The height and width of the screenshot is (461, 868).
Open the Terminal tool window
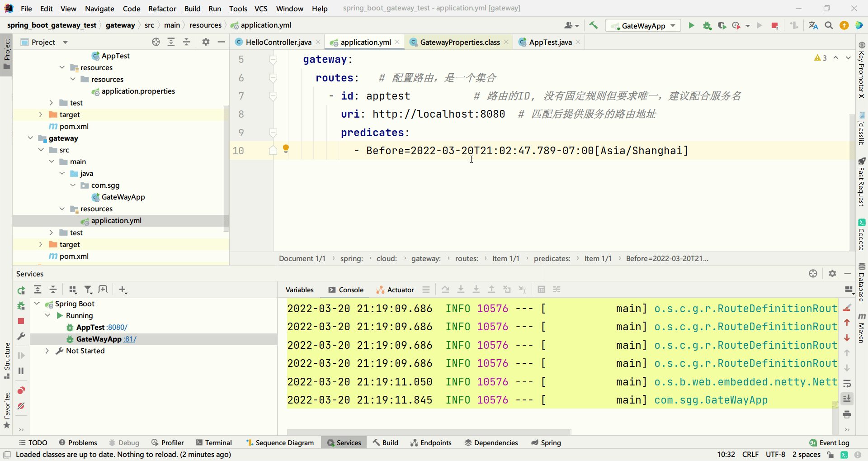[x=214, y=443]
